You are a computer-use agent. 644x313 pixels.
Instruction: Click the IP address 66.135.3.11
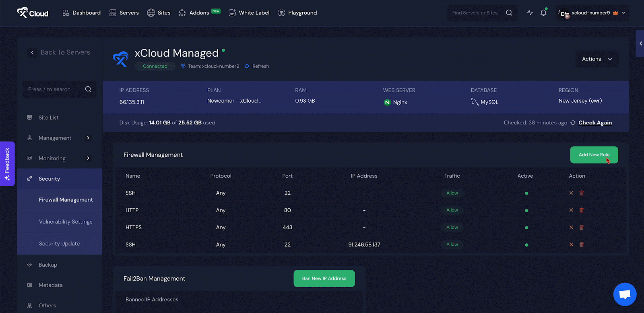[x=132, y=102]
